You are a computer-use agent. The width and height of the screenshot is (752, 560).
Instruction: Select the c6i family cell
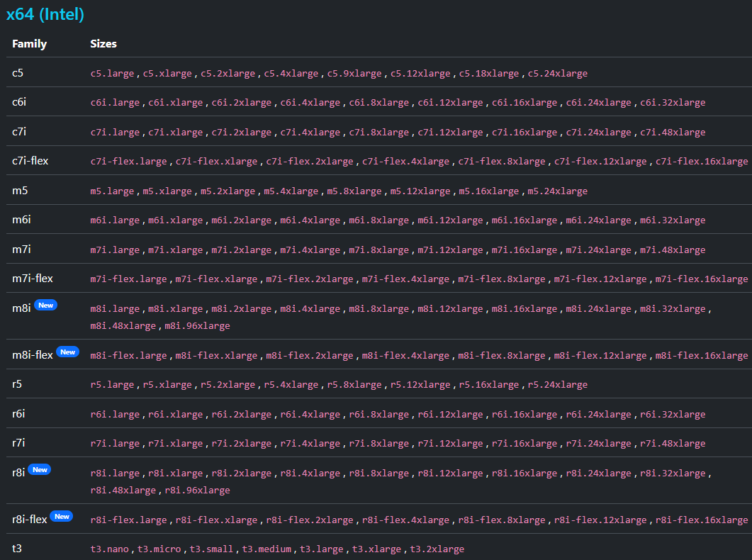pos(19,102)
